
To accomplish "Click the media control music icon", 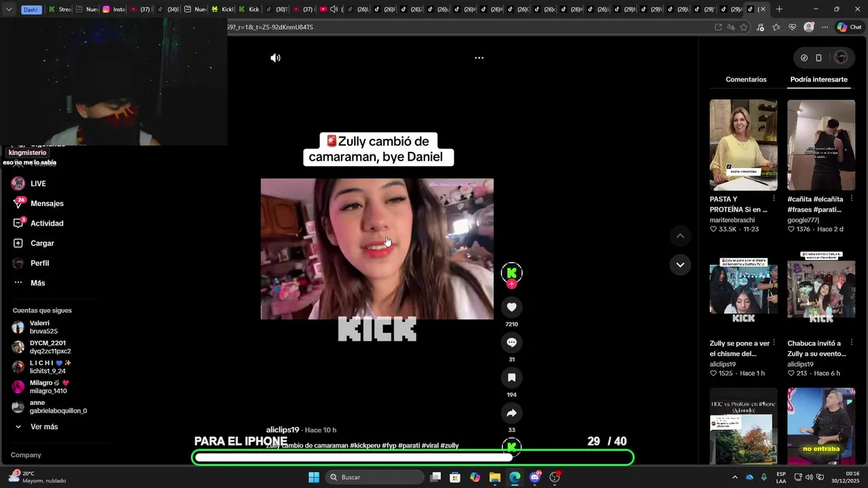I will (x=759, y=27).
